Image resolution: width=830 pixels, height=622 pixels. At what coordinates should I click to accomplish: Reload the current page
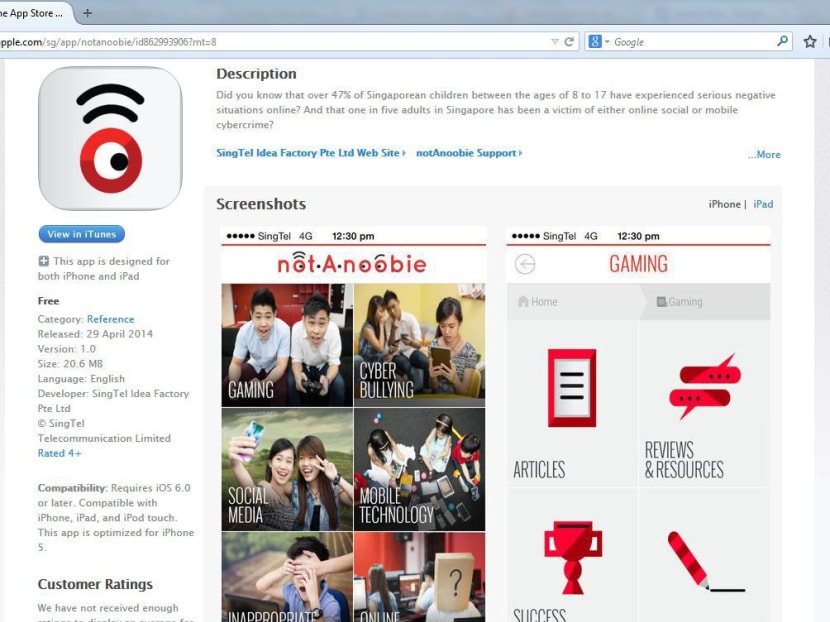[x=569, y=42]
